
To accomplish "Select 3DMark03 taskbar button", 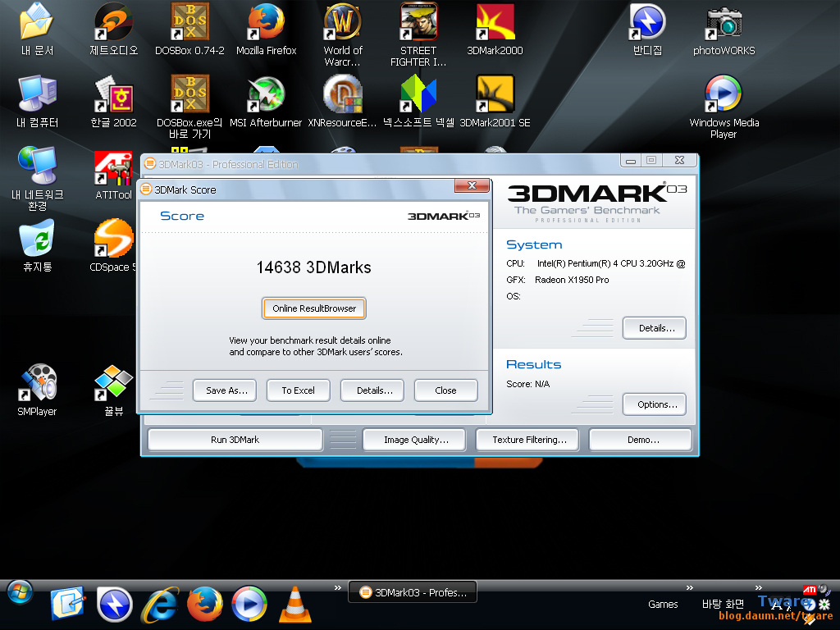I will (x=413, y=592).
